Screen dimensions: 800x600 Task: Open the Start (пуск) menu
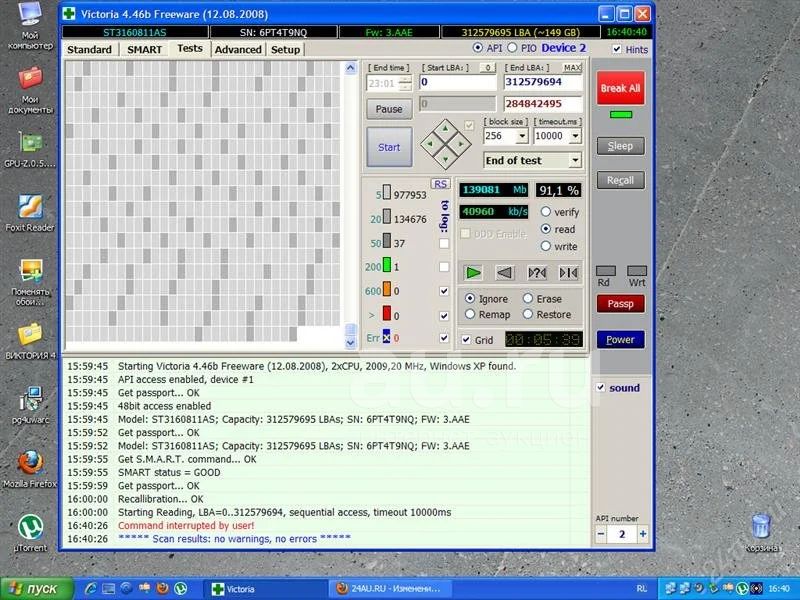pos(37,588)
